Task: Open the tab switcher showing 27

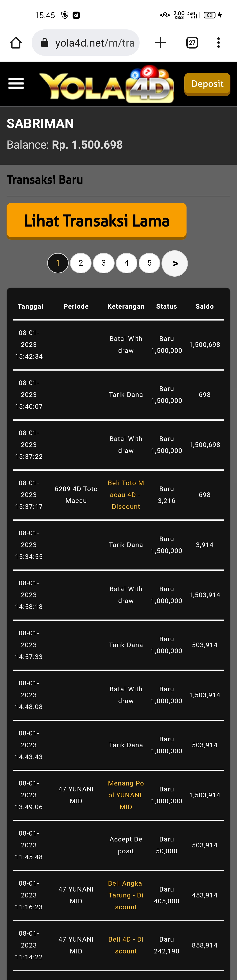Action: point(192,43)
